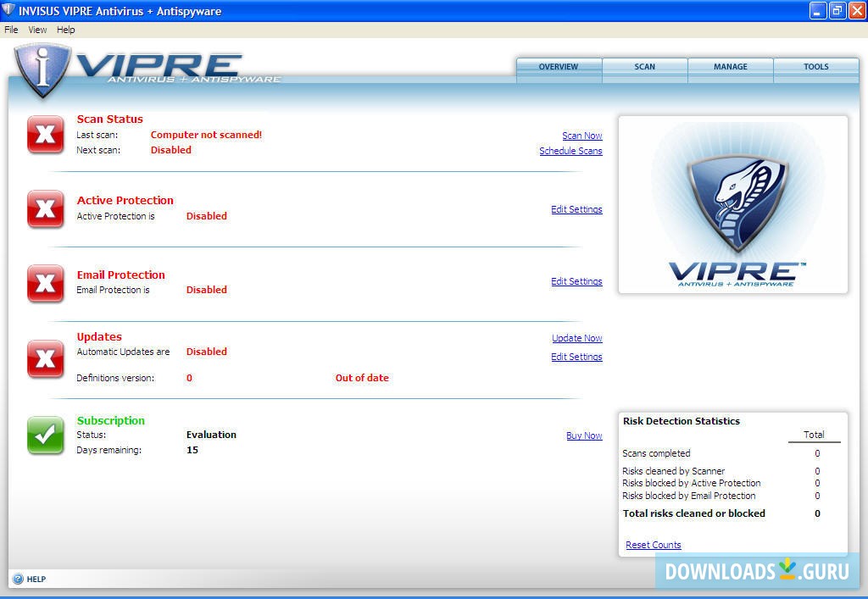This screenshot has width=868, height=599.
Task: Select the TOOLS tab
Action: (x=815, y=66)
